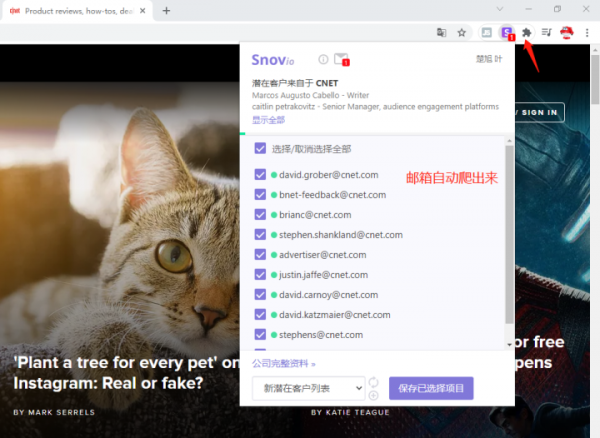Click the translate page icon in address bar
The width and height of the screenshot is (600, 438).
click(x=441, y=32)
